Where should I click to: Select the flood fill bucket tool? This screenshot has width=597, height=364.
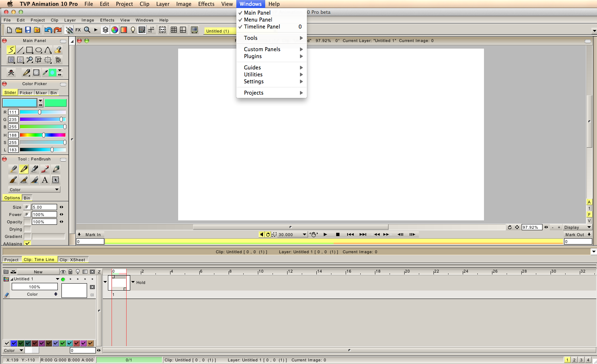pos(58,50)
